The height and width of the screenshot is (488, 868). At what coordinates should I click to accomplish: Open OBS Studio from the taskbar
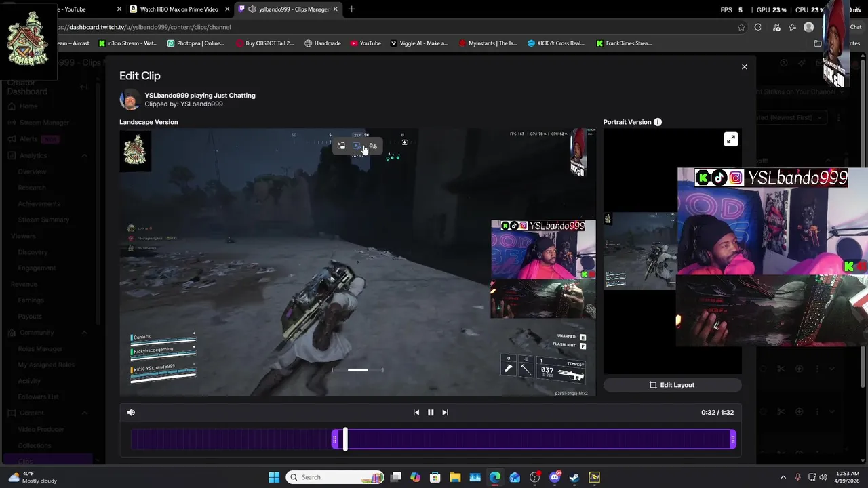535,477
